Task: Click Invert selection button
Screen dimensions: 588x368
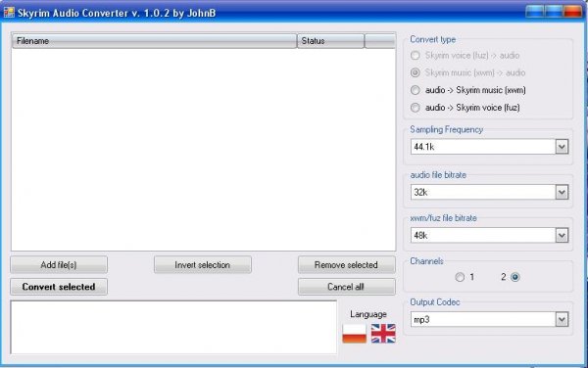Action: coord(203,264)
